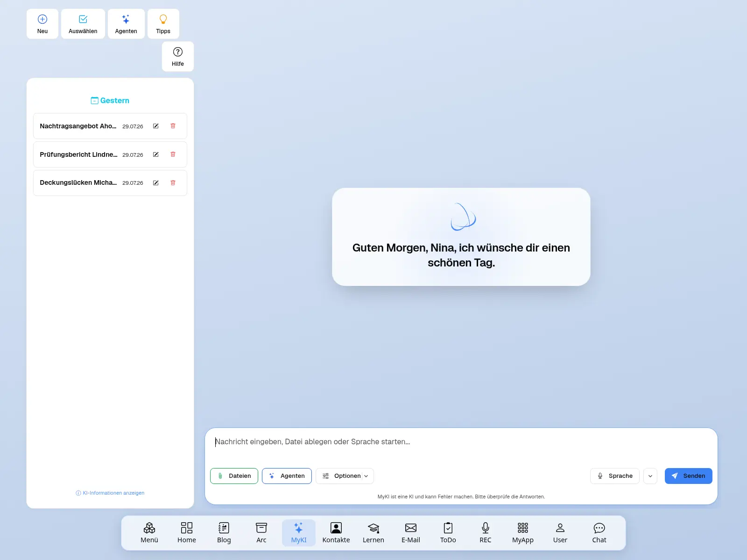The width and height of the screenshot is (747, 560).
Task: Go to Home in the dock
Action: (187, 533)
